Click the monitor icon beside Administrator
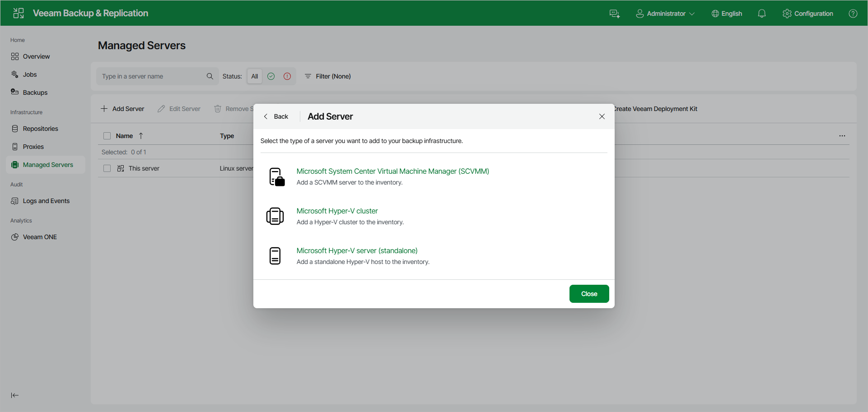 pos(615,14)
